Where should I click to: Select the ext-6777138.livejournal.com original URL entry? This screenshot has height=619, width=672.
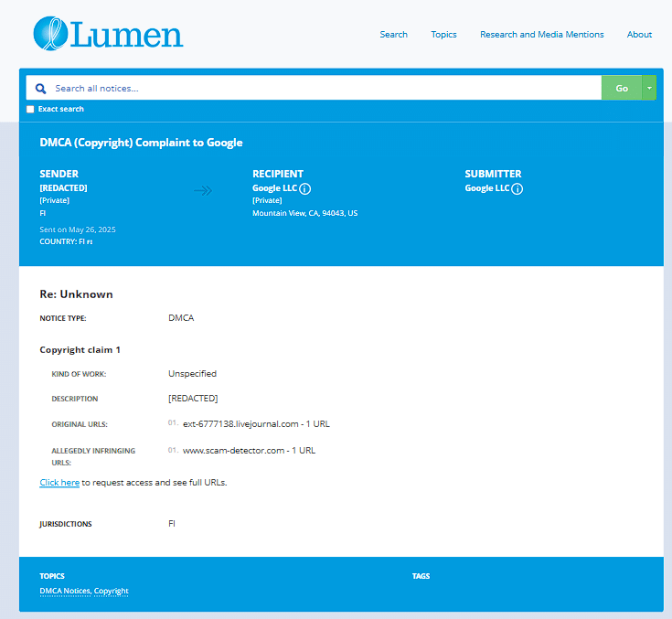256,424
